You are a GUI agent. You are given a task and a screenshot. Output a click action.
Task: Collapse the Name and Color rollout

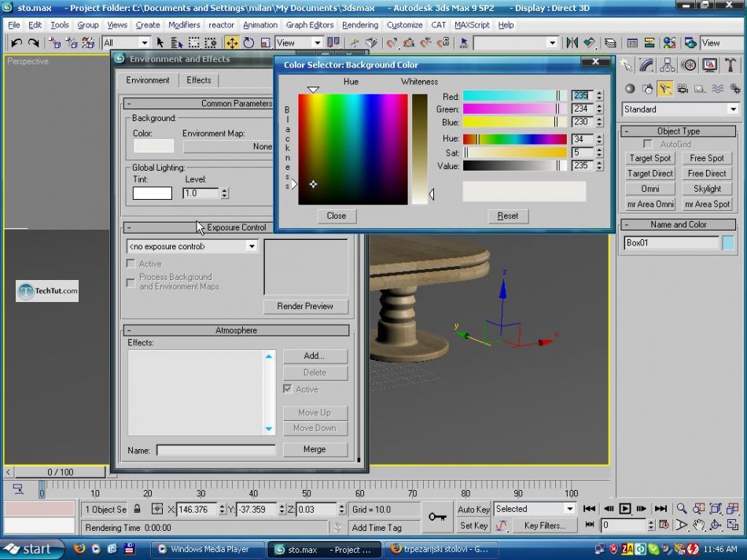[x=679, y=224]
